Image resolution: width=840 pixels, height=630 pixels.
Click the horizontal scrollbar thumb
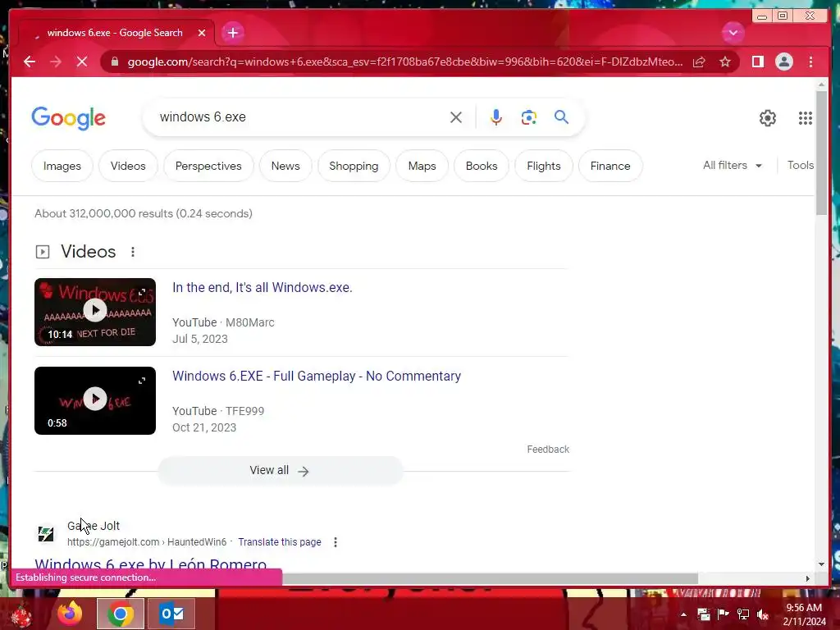point(490,578)
